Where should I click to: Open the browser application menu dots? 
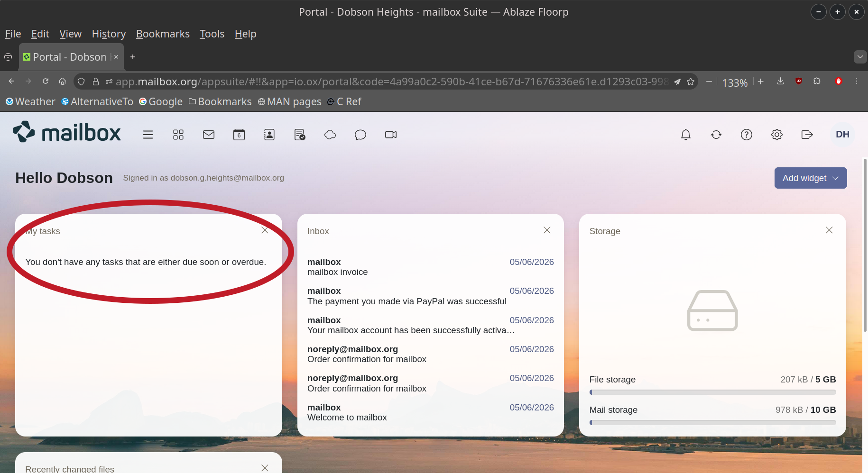pos(857,82)
